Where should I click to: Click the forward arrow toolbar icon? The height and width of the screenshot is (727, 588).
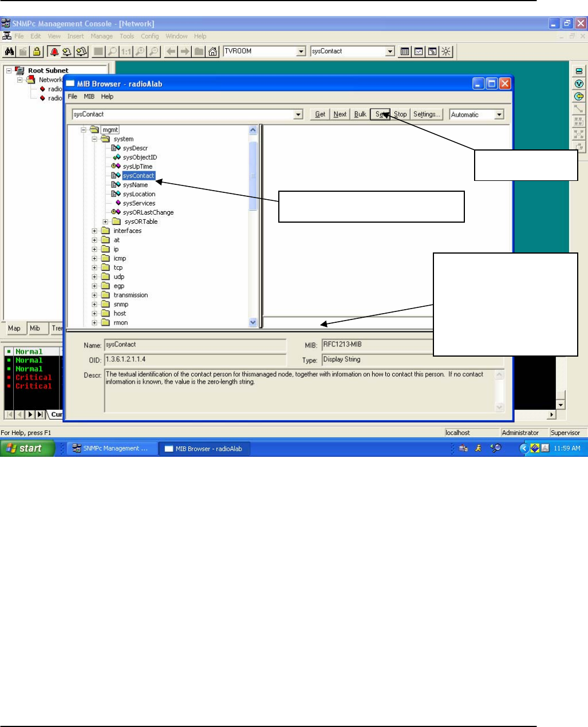[185, 52]
